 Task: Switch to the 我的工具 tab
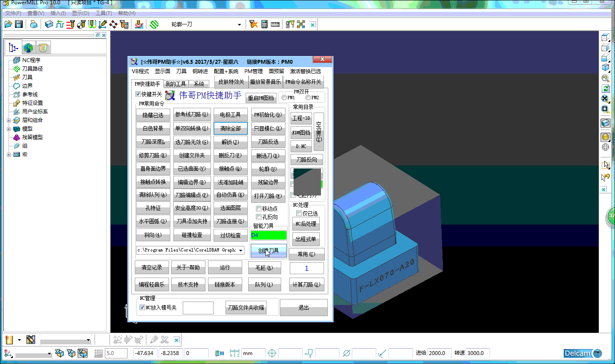[176, 84]
